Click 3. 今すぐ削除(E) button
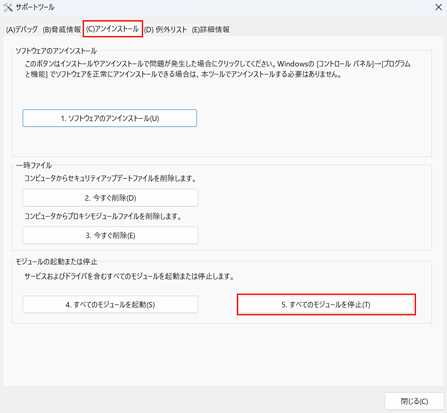447x413 pixels. click(x=110, y=235)
